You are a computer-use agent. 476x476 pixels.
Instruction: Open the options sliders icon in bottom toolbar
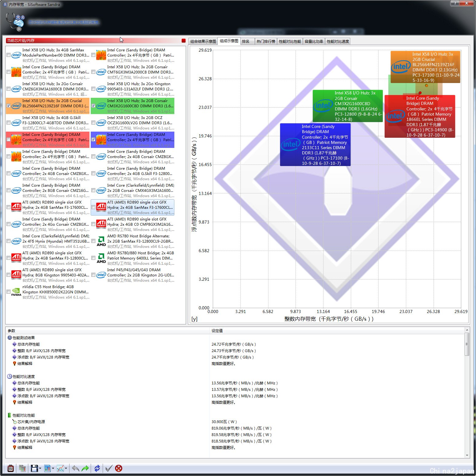click(10, 468)
